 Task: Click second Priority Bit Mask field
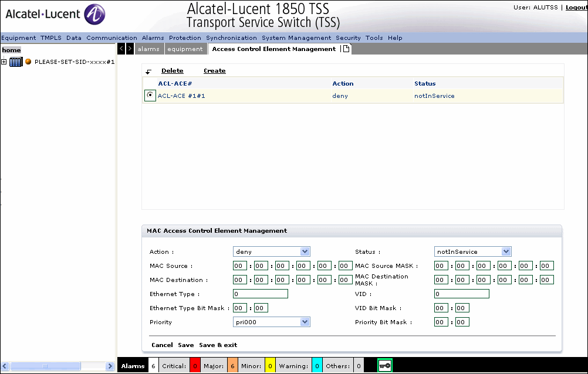click(x=462, y=322)
